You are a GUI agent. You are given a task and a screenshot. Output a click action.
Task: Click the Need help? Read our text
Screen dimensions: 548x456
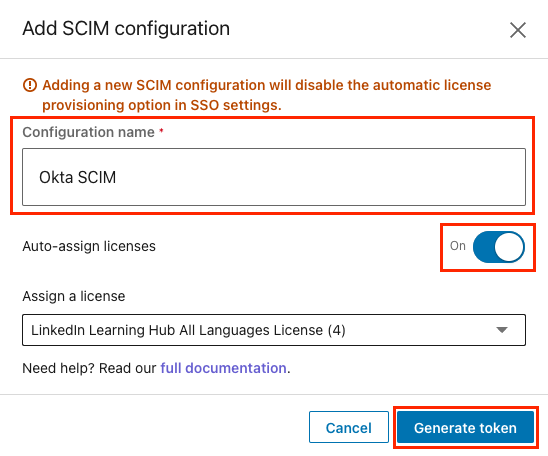(x=89, y=368)
